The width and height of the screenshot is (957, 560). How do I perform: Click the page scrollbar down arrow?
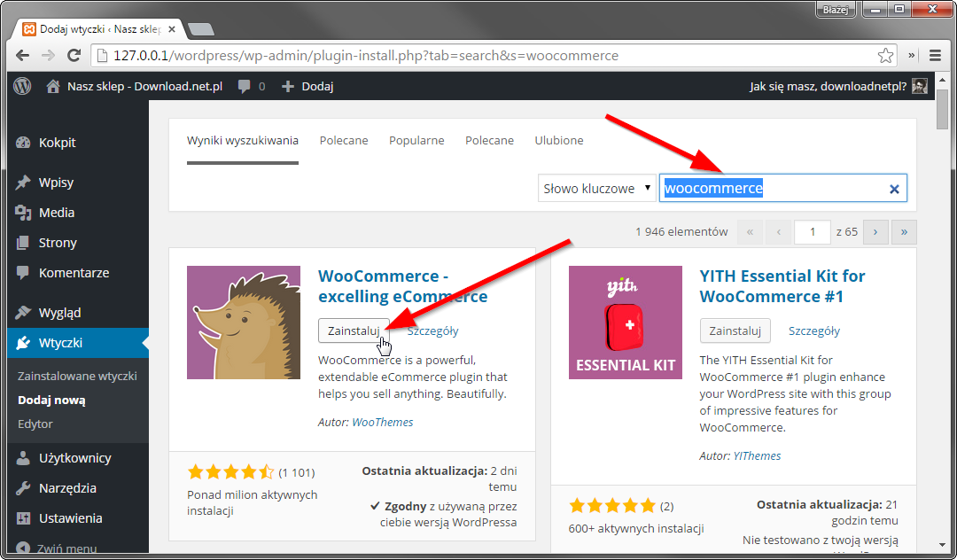pyautogui.click(x=943, y=545)
